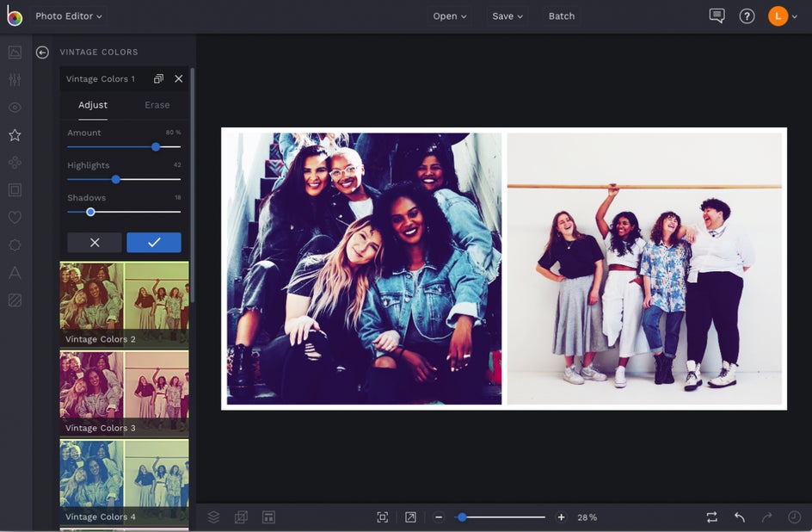812x532 pixels.
Task: Open the Frames panel in sidebar
Action: [15, 190]
